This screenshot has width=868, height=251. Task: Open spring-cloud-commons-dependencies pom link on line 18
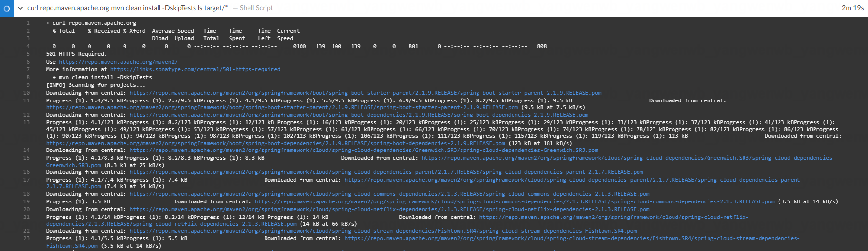pos(390,194)
